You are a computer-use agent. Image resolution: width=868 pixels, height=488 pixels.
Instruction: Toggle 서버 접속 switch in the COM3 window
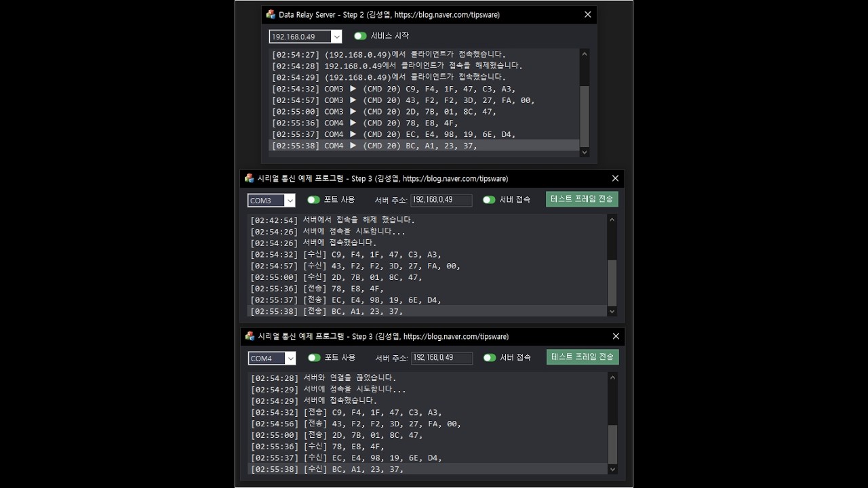[x=489, y=200]
